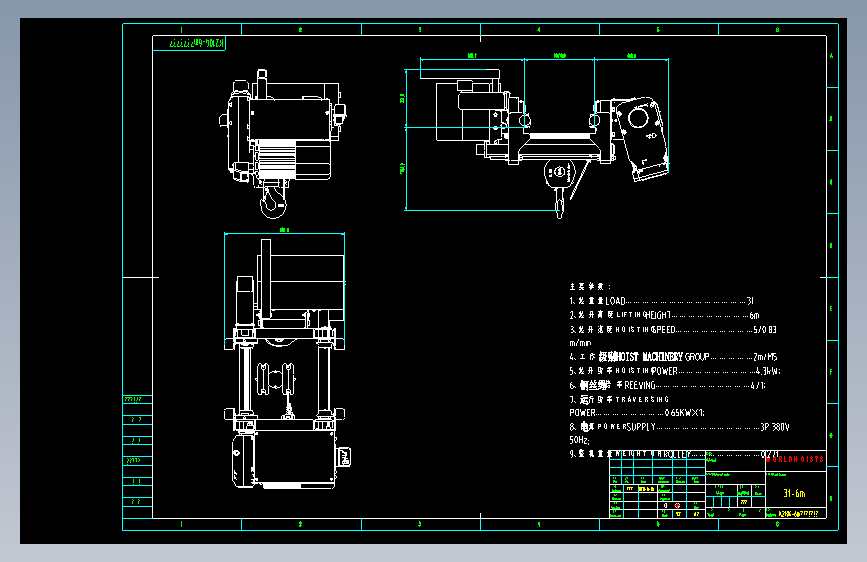867x562 pixels.
Task: Click the POWER SUPPLY 3P 380V line
Action: (680, 426)
